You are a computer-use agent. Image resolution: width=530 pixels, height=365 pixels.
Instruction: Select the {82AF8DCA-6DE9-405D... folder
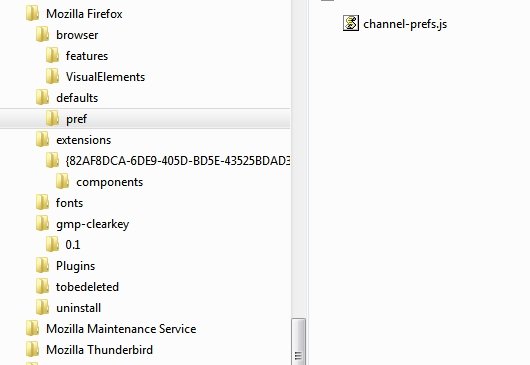pyautogui.click(x=178, y=161)
